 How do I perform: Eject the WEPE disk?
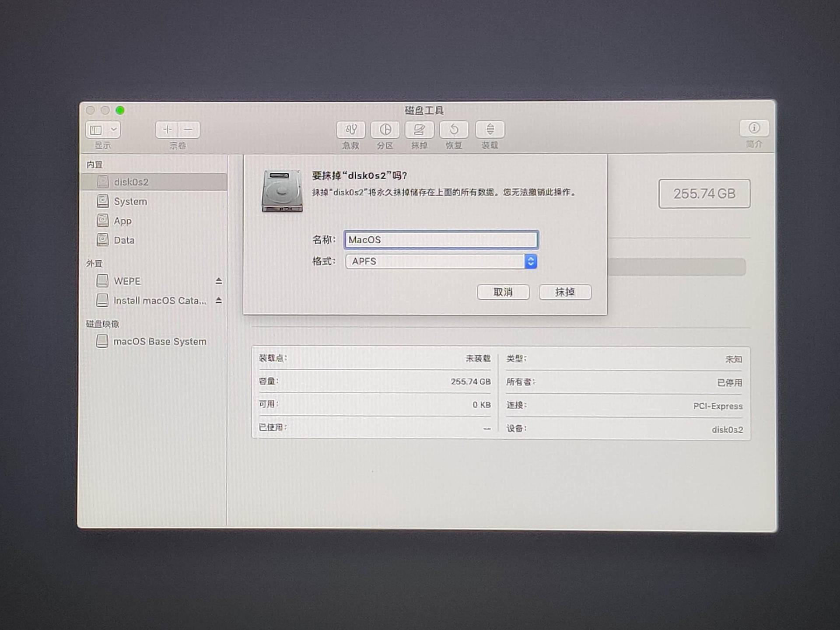point(219,281)
